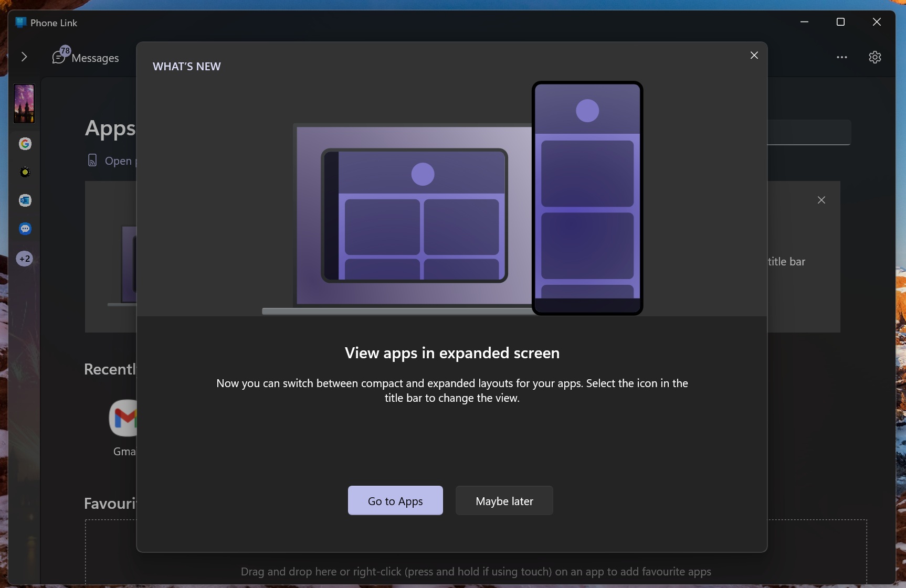The image size is (906, 588).
Task: Dismiss the What's New dialog
Action: tap(754, 55)
